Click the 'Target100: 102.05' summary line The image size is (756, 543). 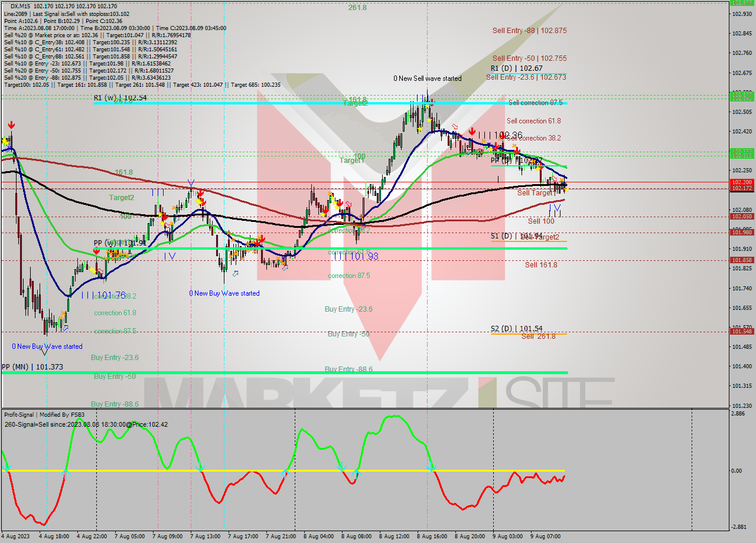(142, 84)
